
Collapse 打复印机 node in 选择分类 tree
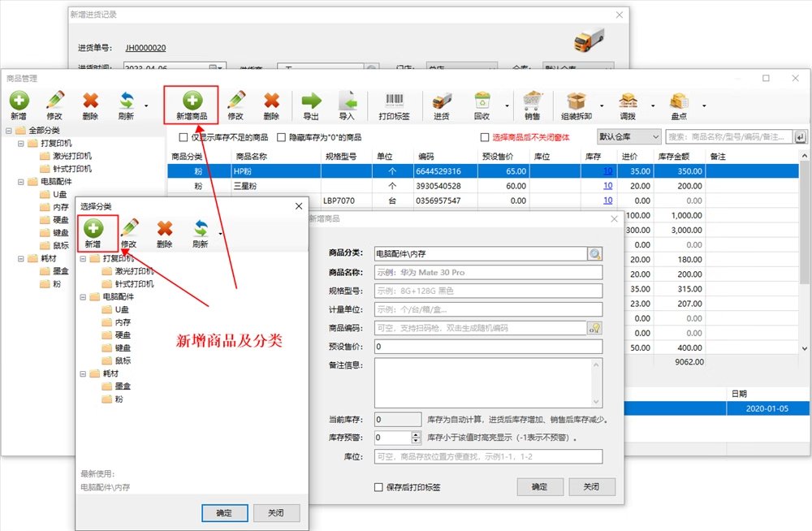pyautogui.click(x=83, y=258)
